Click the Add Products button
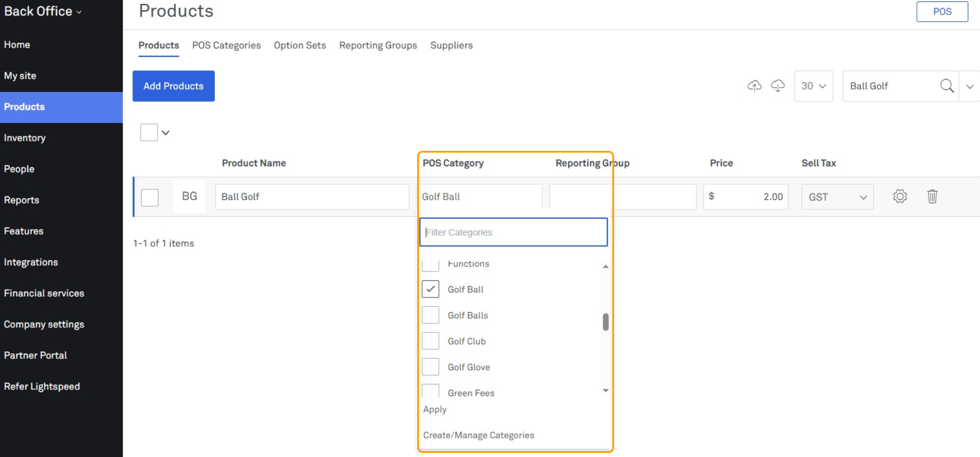 point(173,86)
